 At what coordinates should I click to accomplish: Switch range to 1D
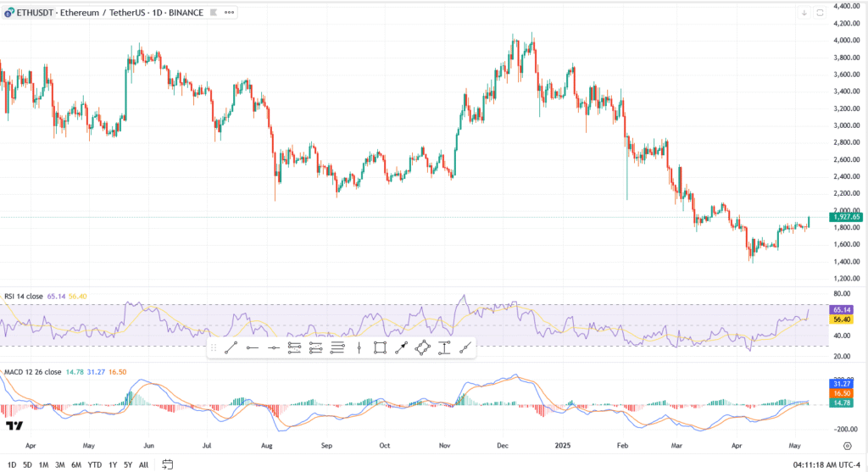(11, 464)
